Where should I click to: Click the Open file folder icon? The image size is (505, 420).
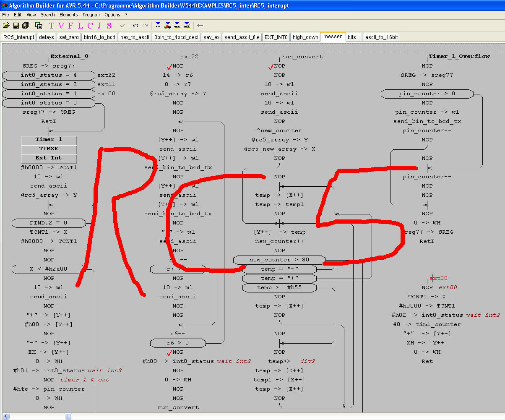(6, 26)
